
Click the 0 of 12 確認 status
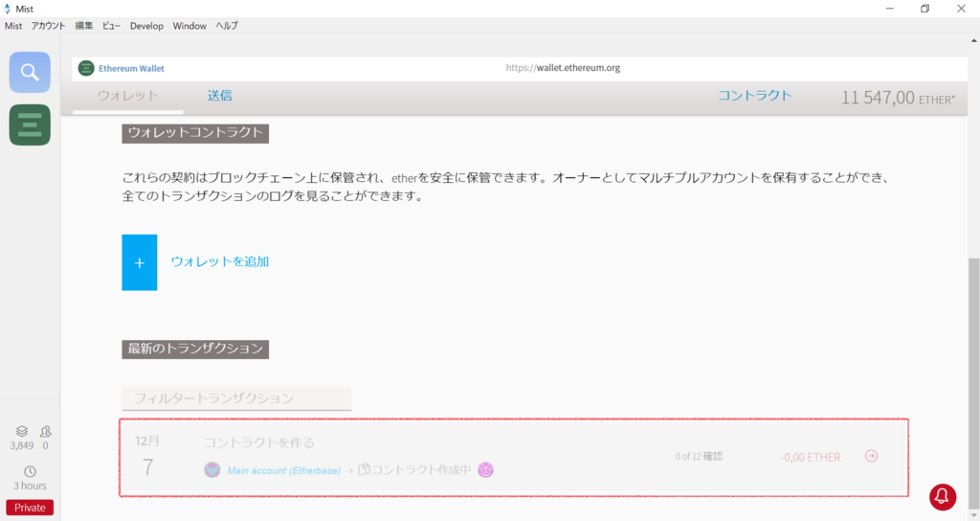[699, 457]
